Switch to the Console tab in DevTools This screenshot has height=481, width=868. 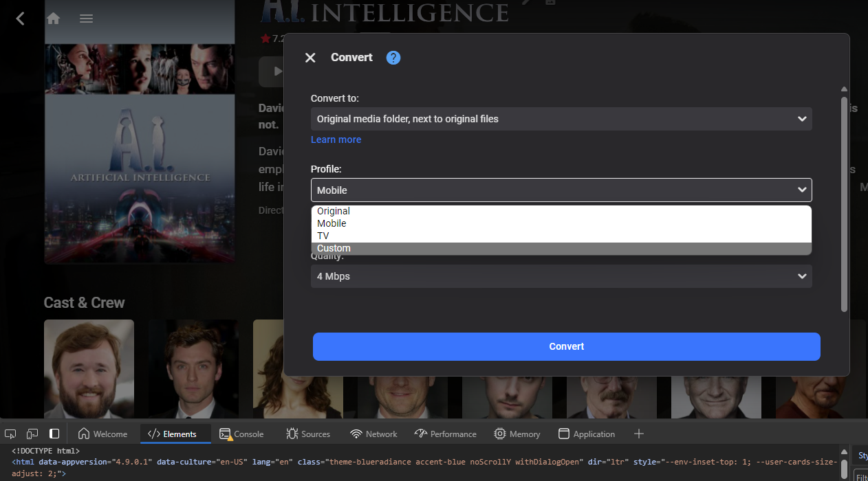241,434
